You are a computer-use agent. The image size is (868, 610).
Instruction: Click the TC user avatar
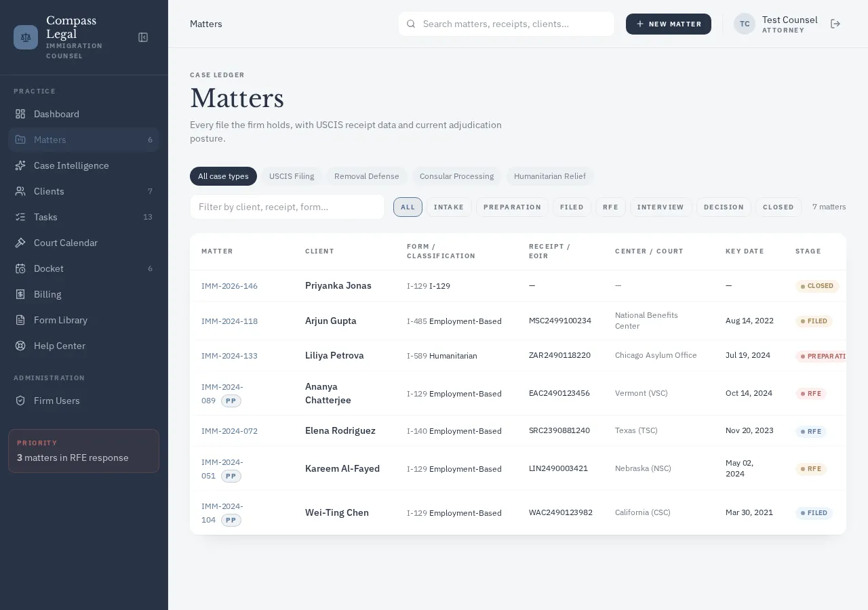click(x=745, y=24)
